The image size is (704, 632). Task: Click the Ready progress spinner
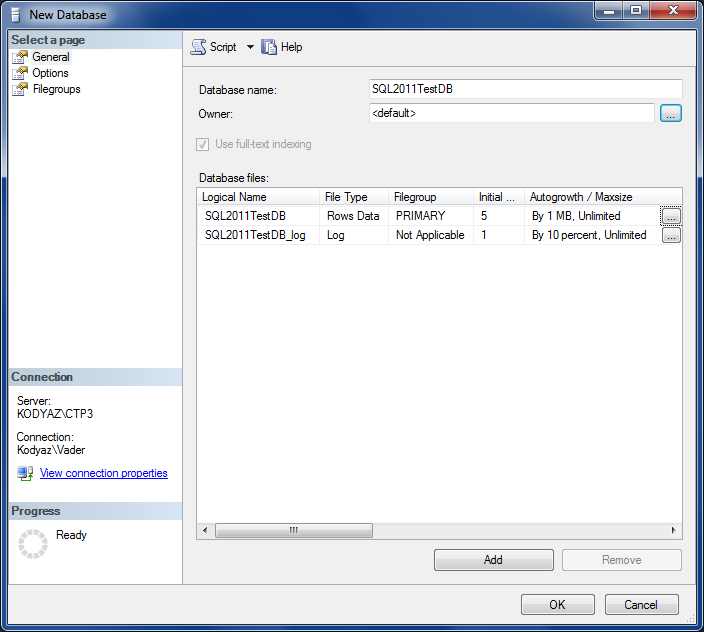33,544
